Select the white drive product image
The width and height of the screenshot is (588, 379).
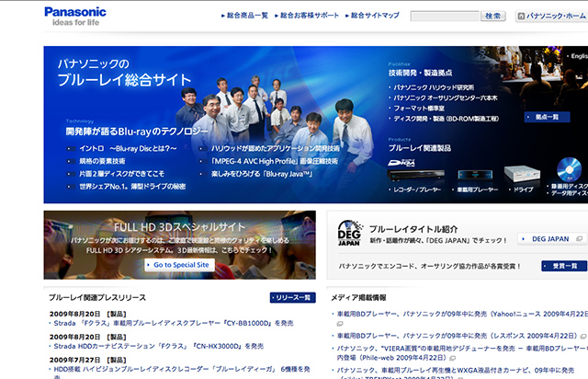(522, 174)
